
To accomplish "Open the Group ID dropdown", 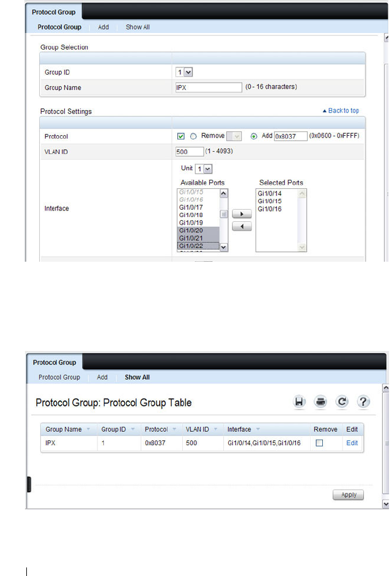I will (184, 72).
